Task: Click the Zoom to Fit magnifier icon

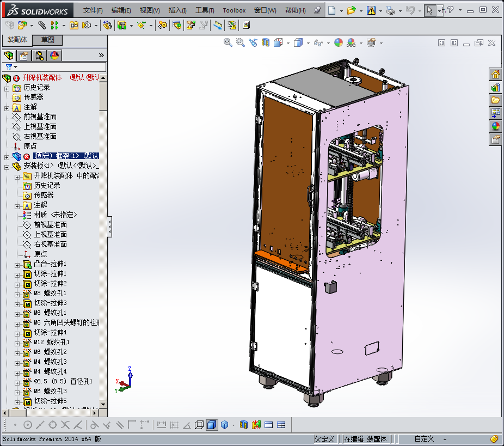Action: click(228, 43)
